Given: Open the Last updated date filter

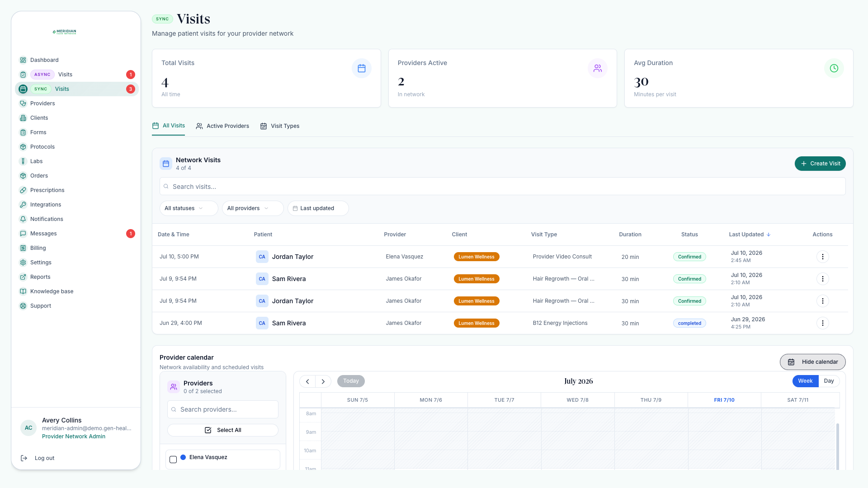Looking at the screenshot, I should tap(318, 208).
